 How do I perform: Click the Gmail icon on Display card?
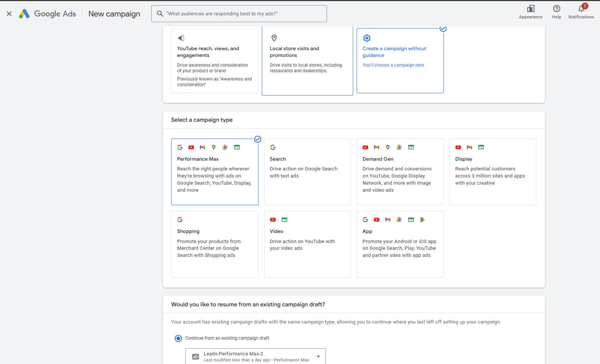coord(469,147)
